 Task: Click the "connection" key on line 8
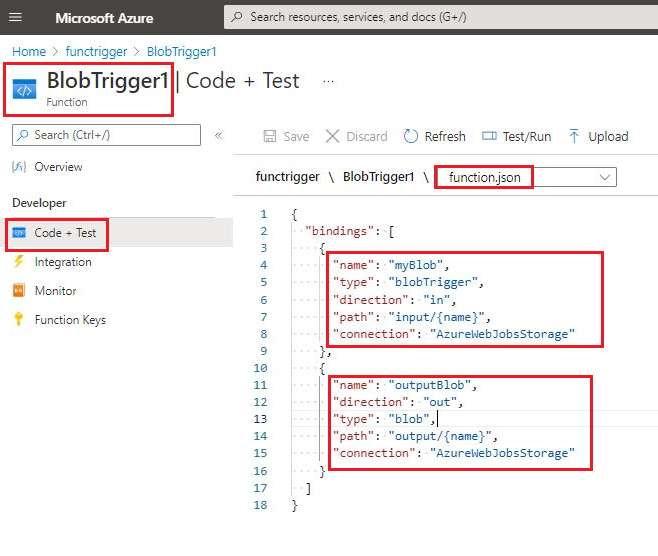pyautogui.click(x=374, y=334)
